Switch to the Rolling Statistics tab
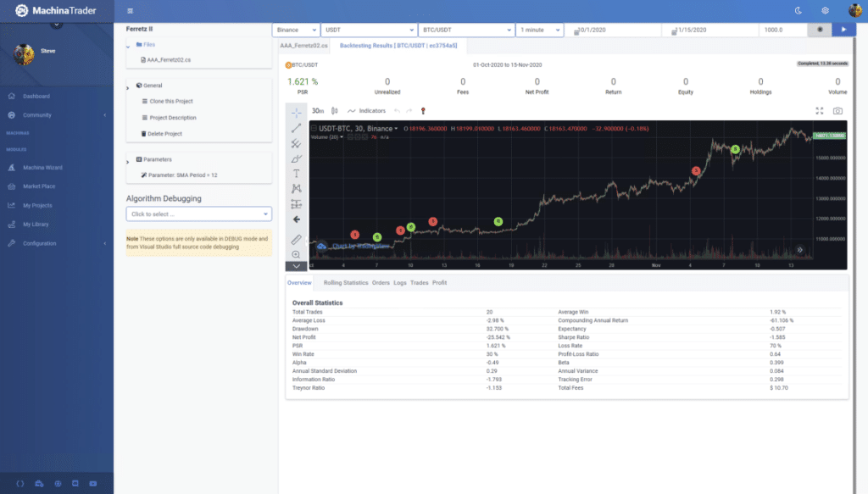868x494 pixels. tap(346, 282)
